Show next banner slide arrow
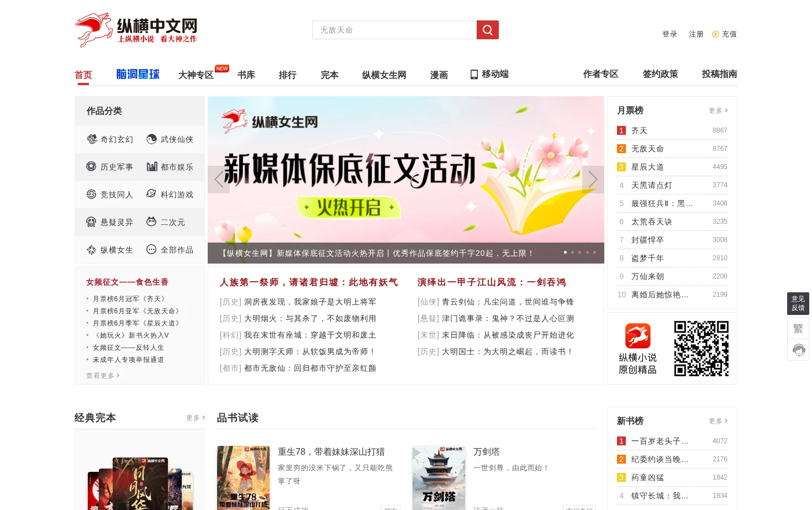This screenshot has height=510, width=812. [593, 180]
